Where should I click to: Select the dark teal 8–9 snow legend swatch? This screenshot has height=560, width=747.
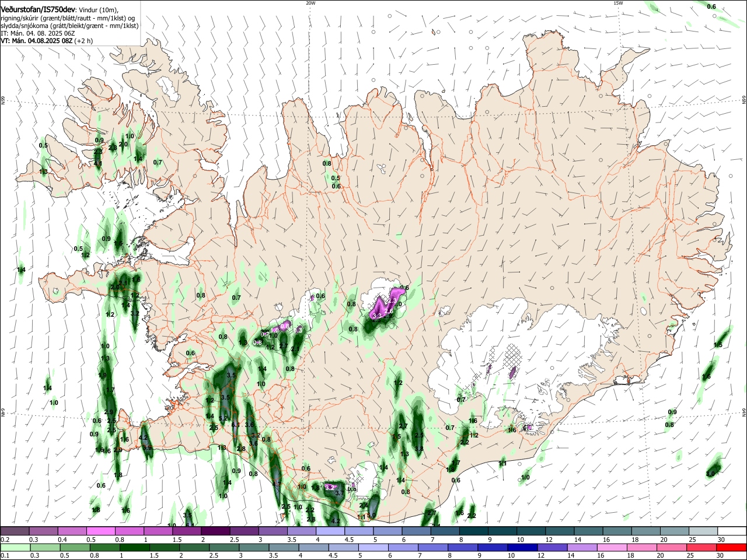point(474,531)
